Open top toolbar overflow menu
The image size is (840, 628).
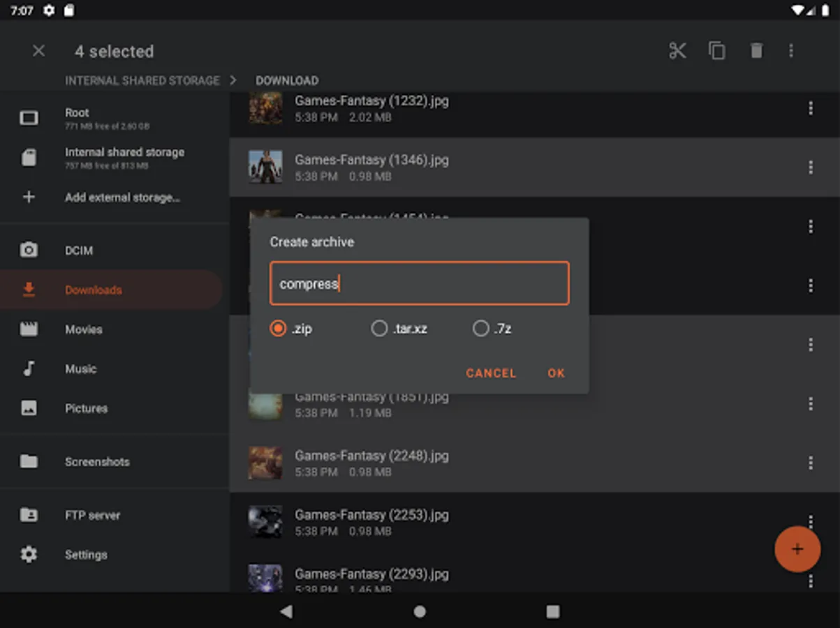pos(791,51)
